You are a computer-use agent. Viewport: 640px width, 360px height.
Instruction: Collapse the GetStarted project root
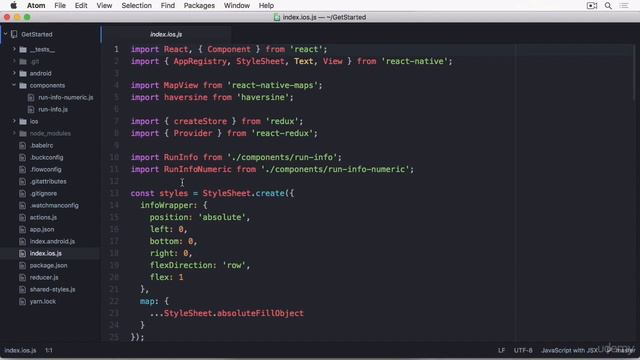click(6, 34)
